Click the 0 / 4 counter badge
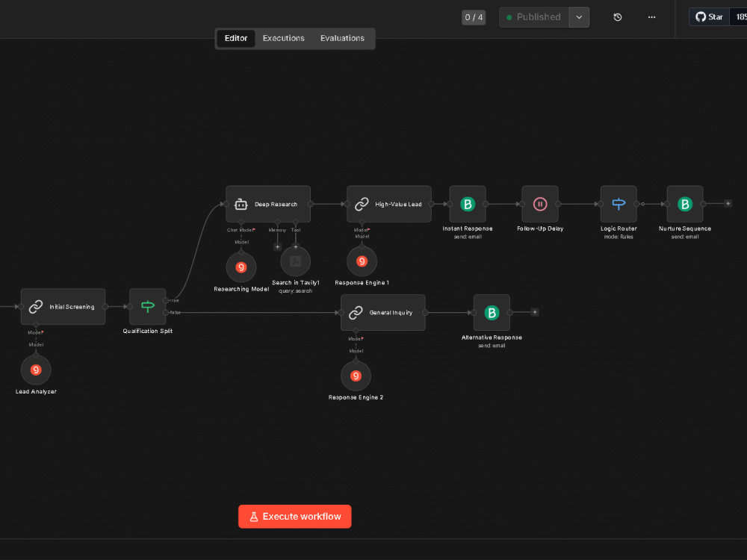 pos(474,18)
